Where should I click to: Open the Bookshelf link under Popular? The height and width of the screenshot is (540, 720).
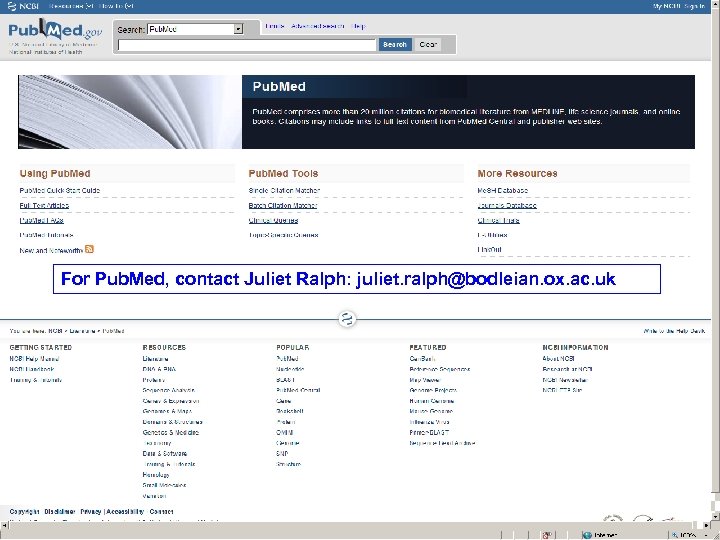(x=289, y=411)
